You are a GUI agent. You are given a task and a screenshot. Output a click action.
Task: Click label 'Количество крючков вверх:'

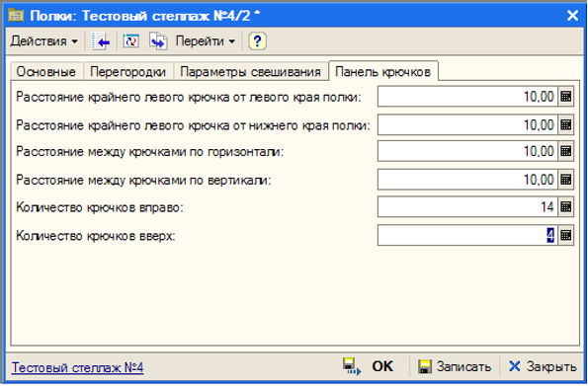coord(96,236)
